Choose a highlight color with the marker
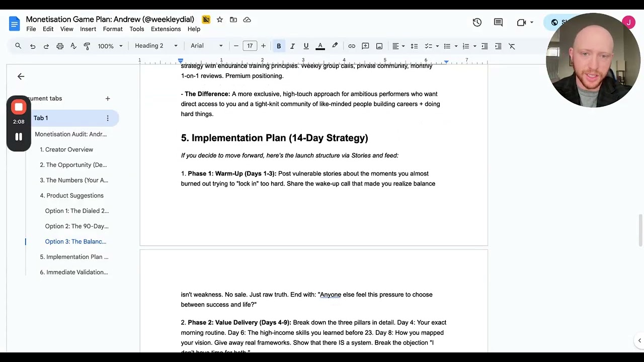The image size is (644, 362). point(335,46)
